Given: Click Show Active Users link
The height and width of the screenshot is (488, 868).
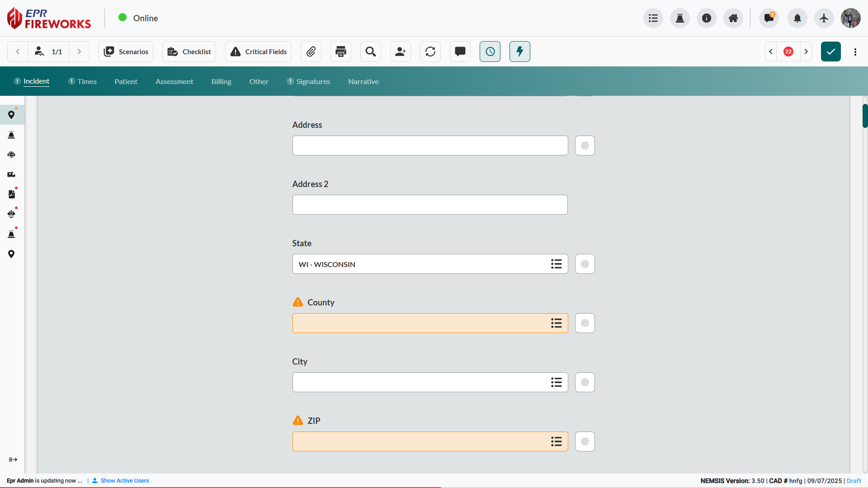Looking at the screenshot, I should pyautogui.click(x=125, y=480).
